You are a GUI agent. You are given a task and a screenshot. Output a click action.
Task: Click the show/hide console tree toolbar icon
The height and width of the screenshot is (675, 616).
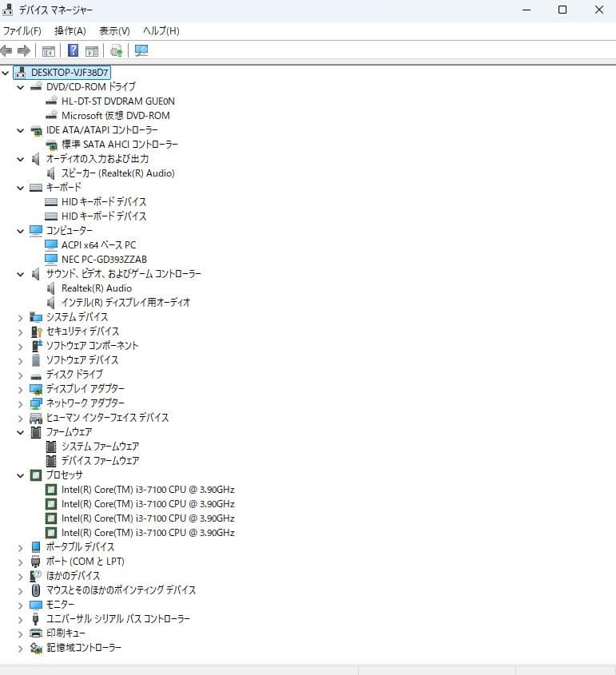48,51
